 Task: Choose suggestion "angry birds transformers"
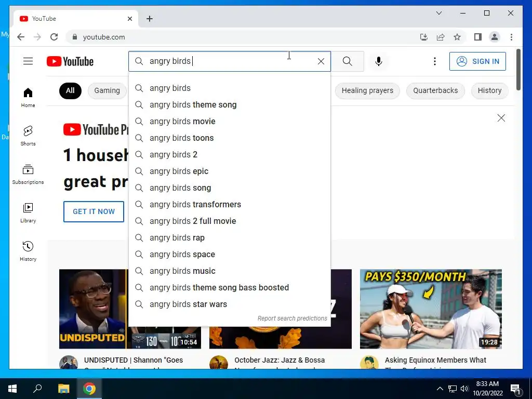(230, 205)
